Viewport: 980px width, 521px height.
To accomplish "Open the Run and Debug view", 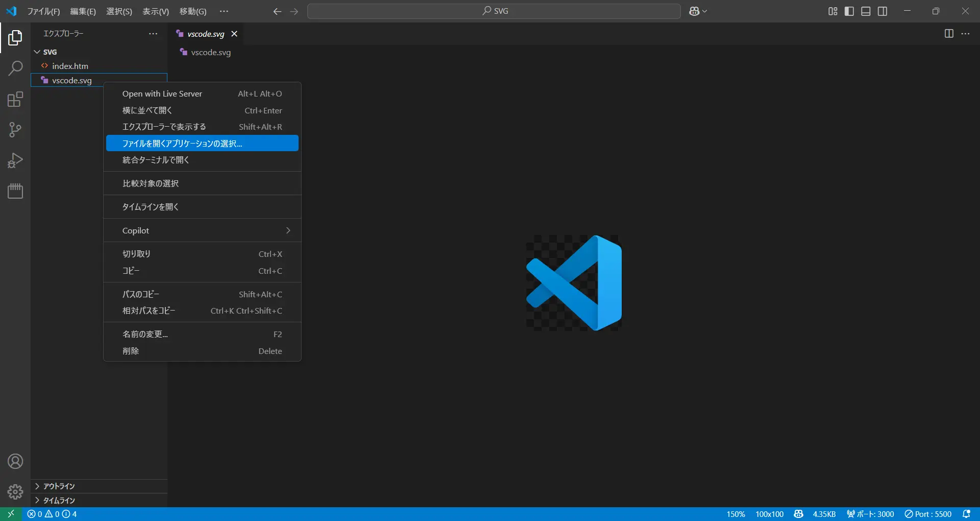I will [15, 160].
